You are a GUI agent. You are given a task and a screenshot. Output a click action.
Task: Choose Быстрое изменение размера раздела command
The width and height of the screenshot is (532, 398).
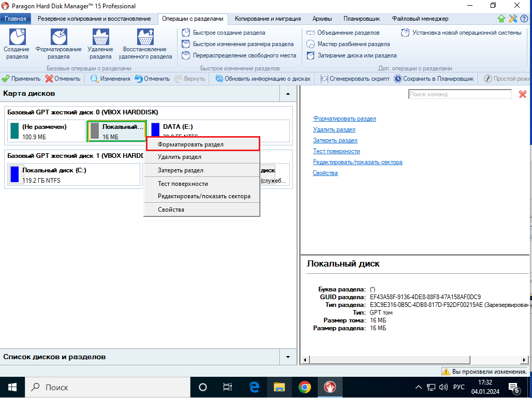point(238,44)
